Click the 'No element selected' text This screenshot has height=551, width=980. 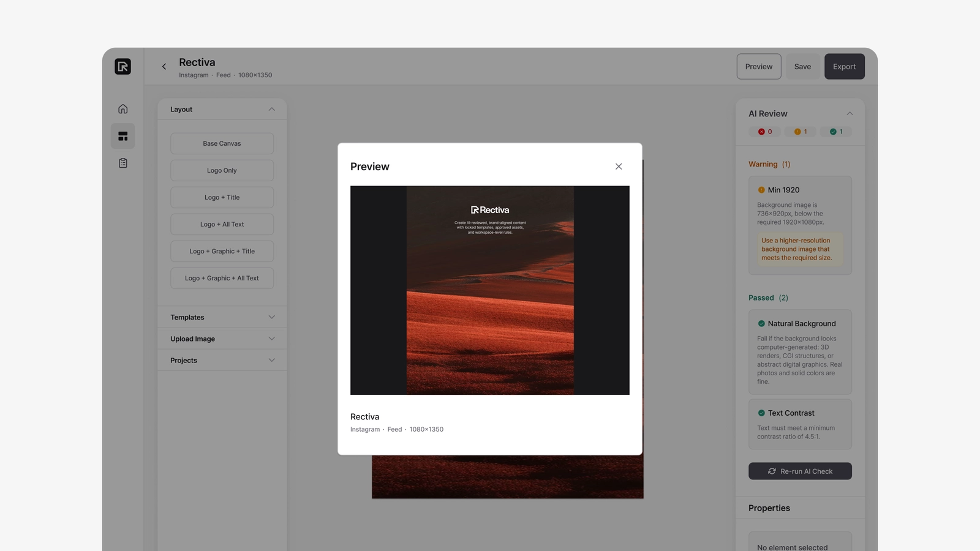[x=792, y=547]
